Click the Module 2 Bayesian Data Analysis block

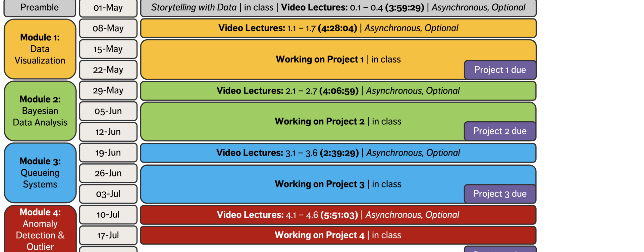pos(40,111)
